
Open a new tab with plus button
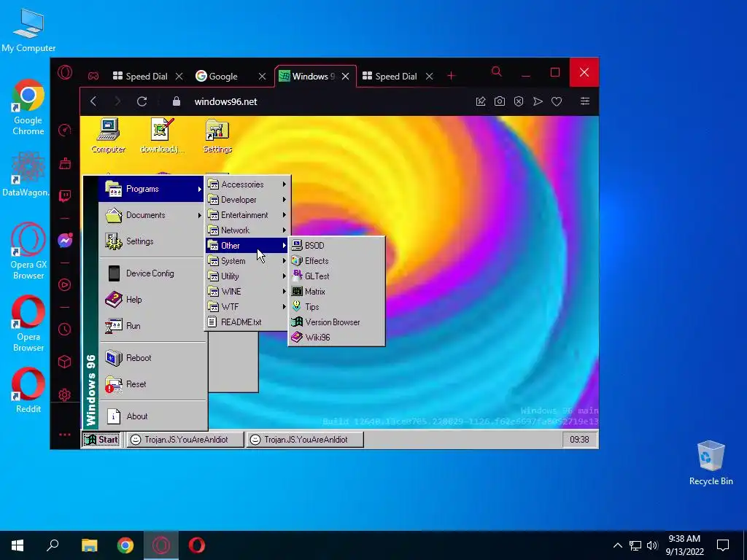(451, 76)
